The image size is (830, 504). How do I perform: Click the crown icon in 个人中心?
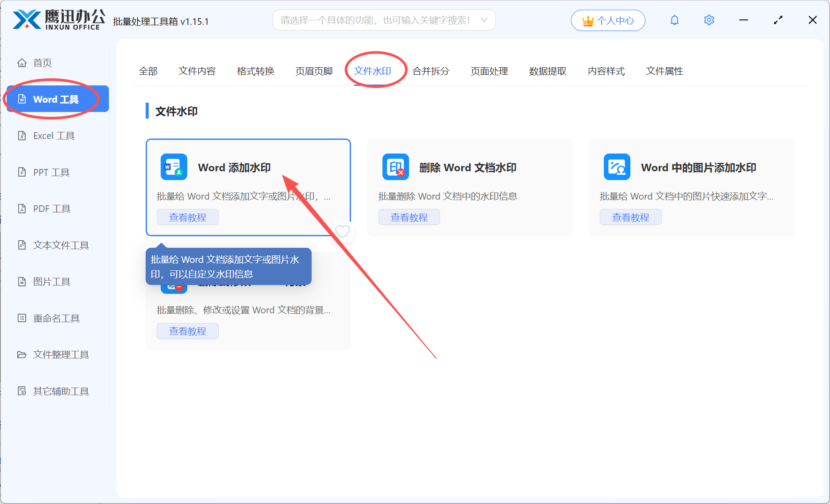588,21
